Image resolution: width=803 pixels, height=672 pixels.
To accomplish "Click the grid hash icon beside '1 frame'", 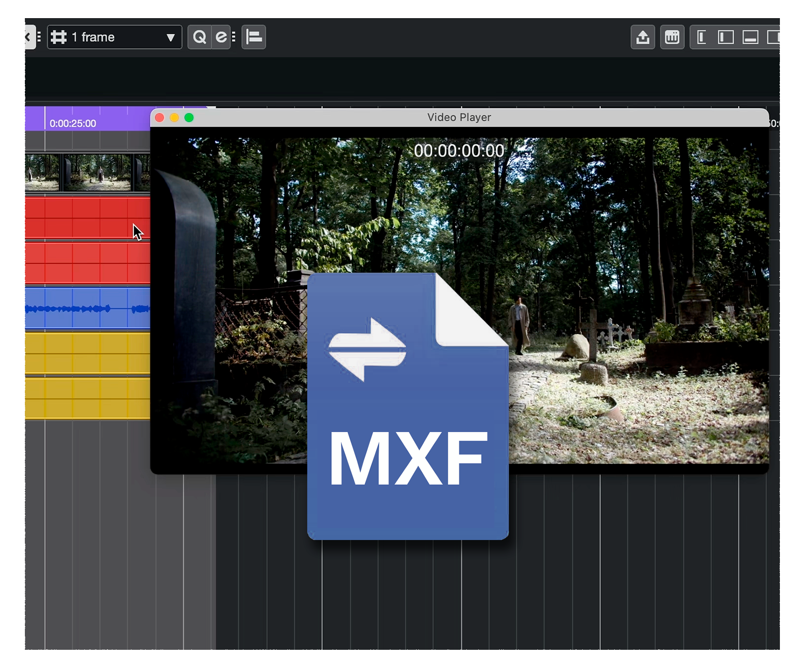I will pos(59,37).
